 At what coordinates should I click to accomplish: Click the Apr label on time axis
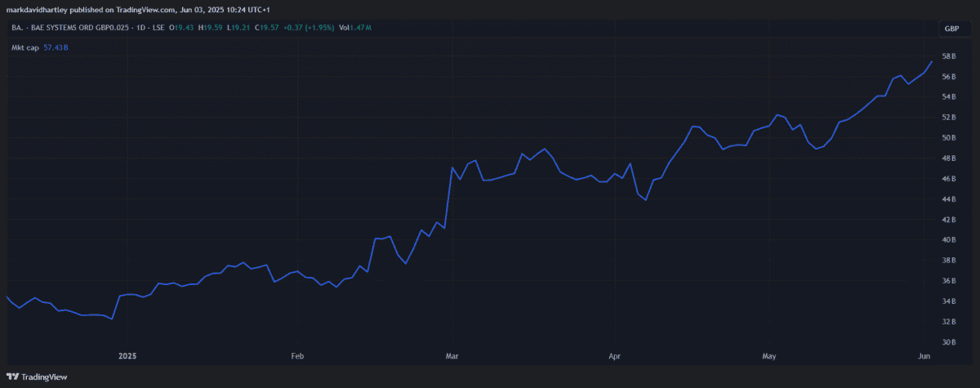[614, 356]
